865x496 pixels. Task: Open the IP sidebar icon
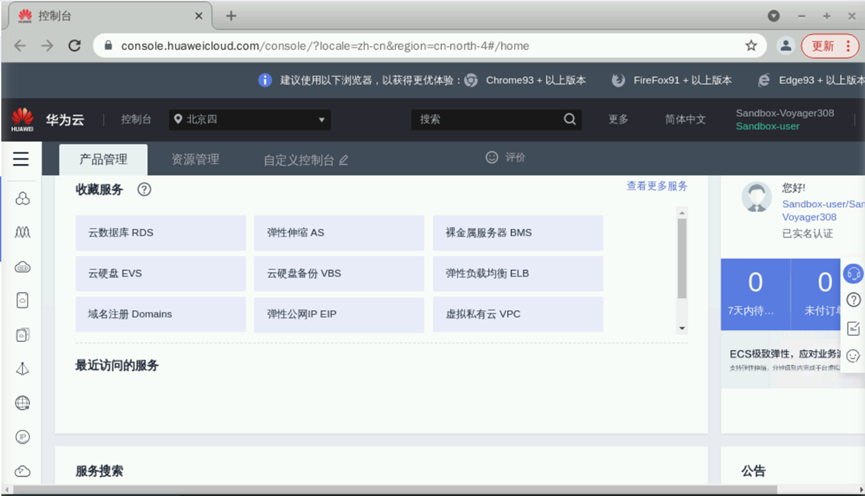point(23,437)
